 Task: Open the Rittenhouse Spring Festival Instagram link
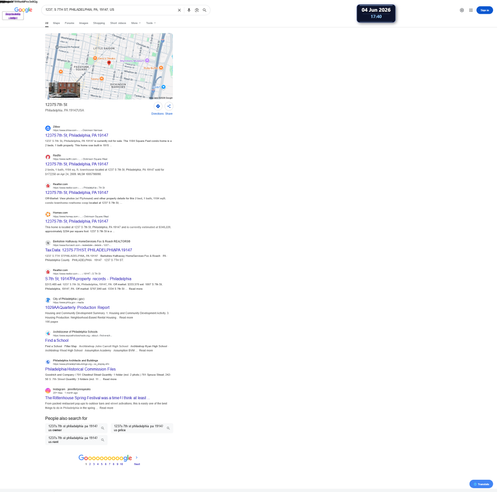click(97, 399)
